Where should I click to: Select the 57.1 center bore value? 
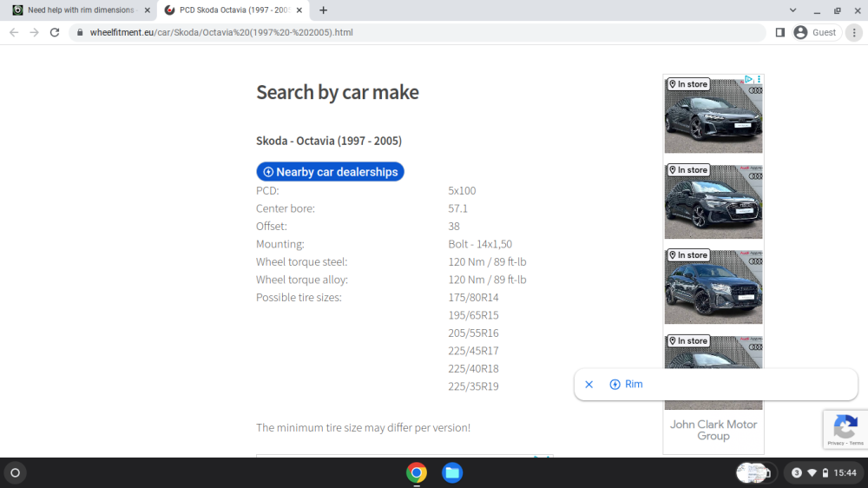[457, 208]
